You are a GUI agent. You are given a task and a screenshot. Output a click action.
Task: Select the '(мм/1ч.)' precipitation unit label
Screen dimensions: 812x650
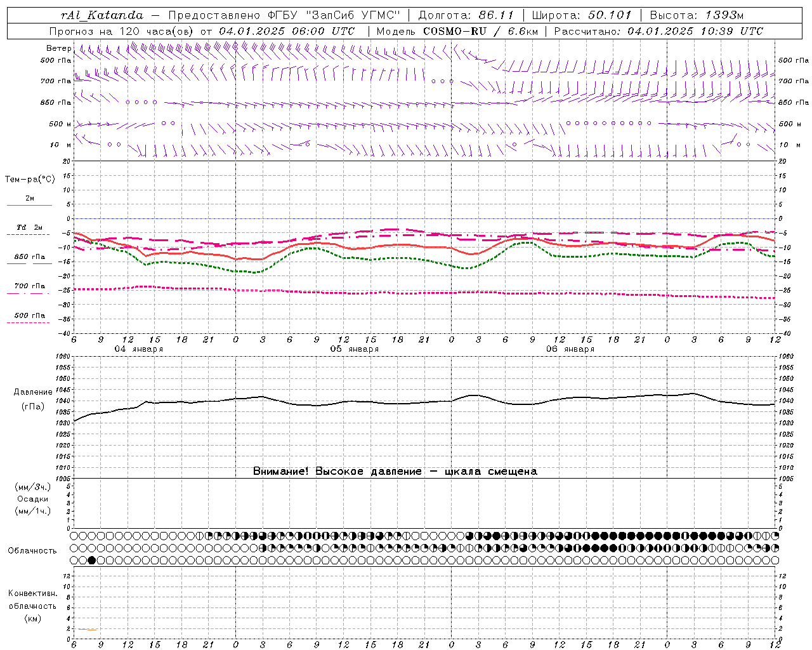click(x=33, y=511)
